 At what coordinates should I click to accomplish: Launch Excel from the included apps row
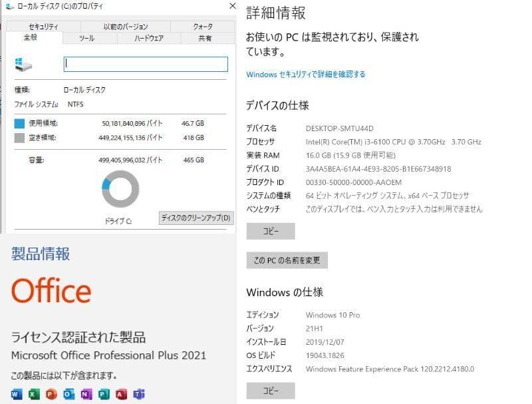32,396
